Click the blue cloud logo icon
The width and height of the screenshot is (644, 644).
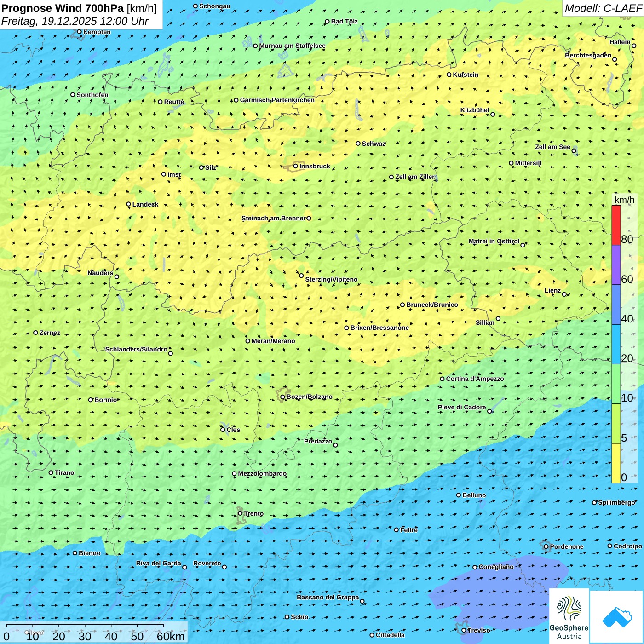616,617
